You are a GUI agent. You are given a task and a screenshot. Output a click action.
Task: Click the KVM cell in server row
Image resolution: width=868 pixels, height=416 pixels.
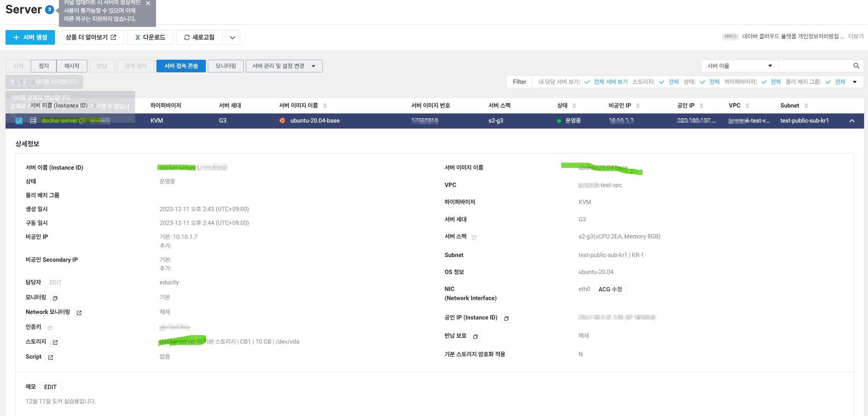pyautogui.click(x=156, y=121)
